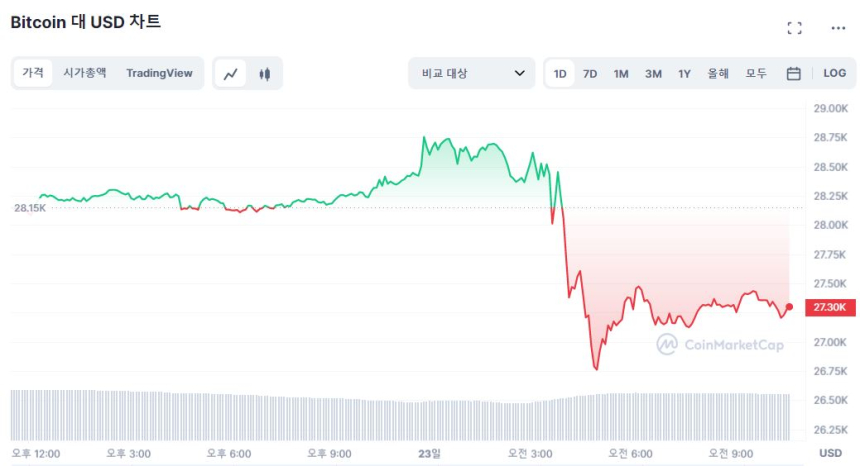Toggle LOG scale on chart
The width and height of the screenshot is (860, 466).
point(834,73)
